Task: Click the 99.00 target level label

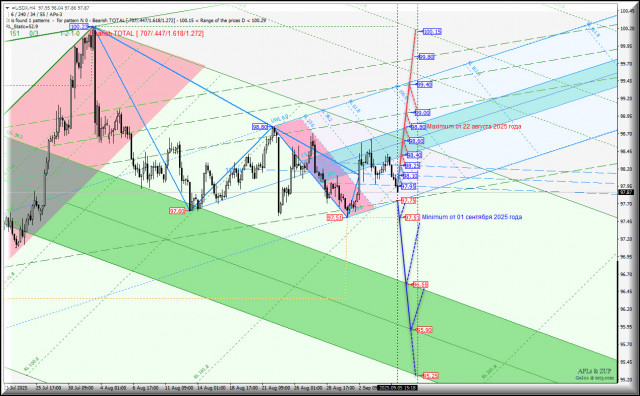Action: point(423,113)
